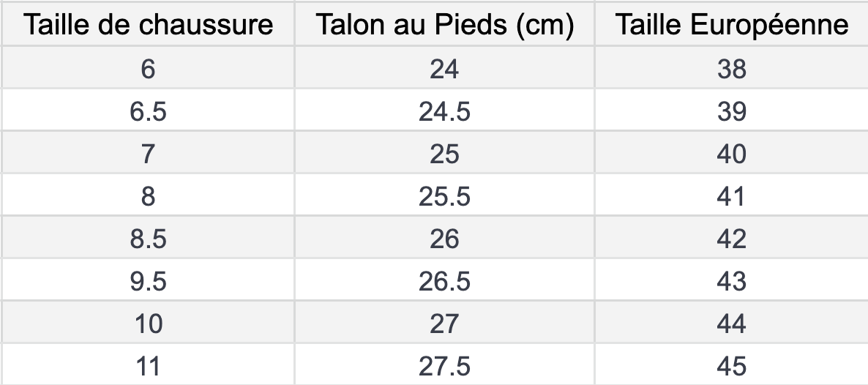Click shoe size 10 cell
This screenshot has width=868, height=385.
148,322
